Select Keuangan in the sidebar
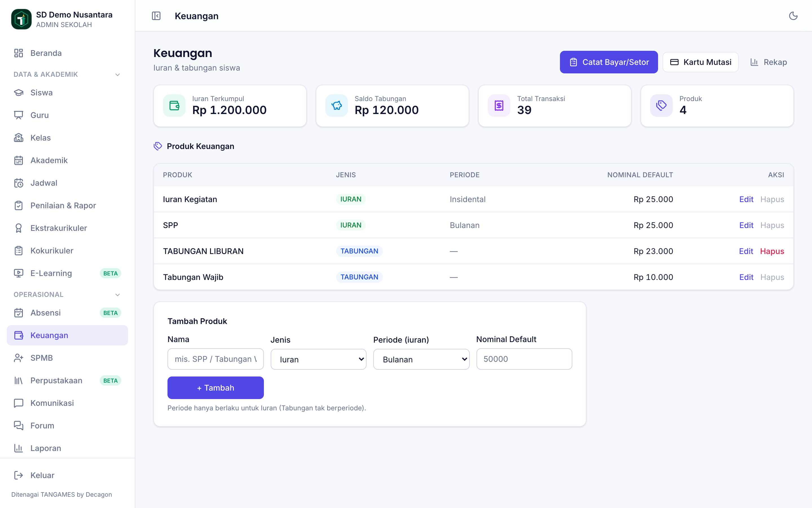This screenshot has width=812, height=508. pyautogui.click(x=67, y=335)
